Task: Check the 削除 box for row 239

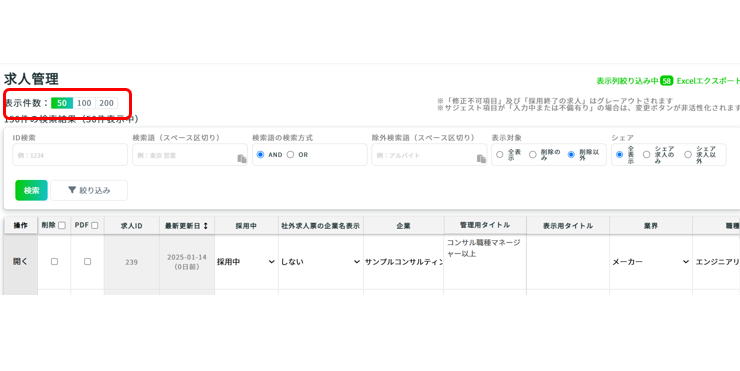Action: [54, 261]
